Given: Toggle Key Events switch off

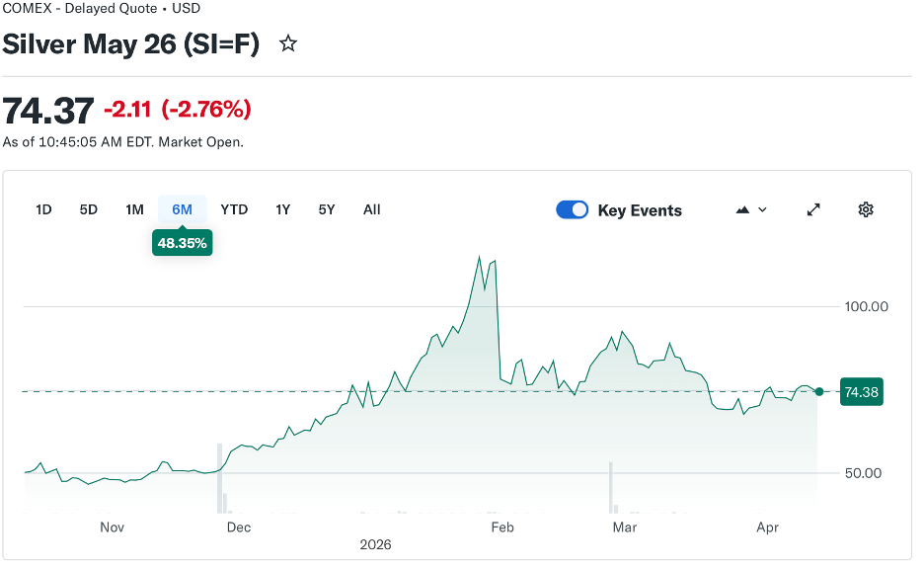Looking at the screenshot, I should pyautogui.click(x=573, y=209).
